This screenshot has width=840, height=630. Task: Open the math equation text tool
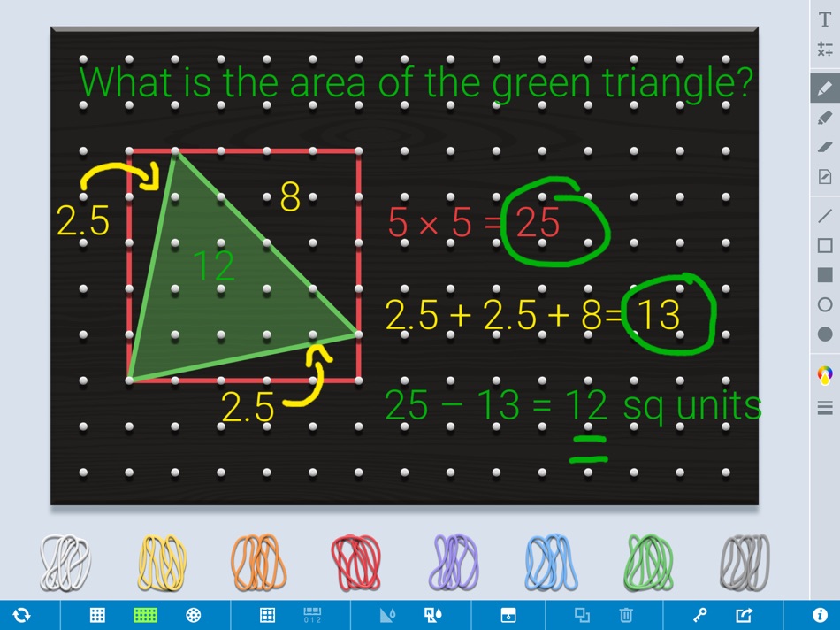point(825,49)
